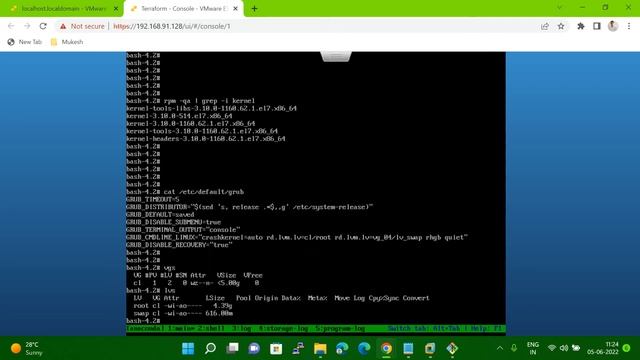Share this page using share icon

tap(544, 26)
